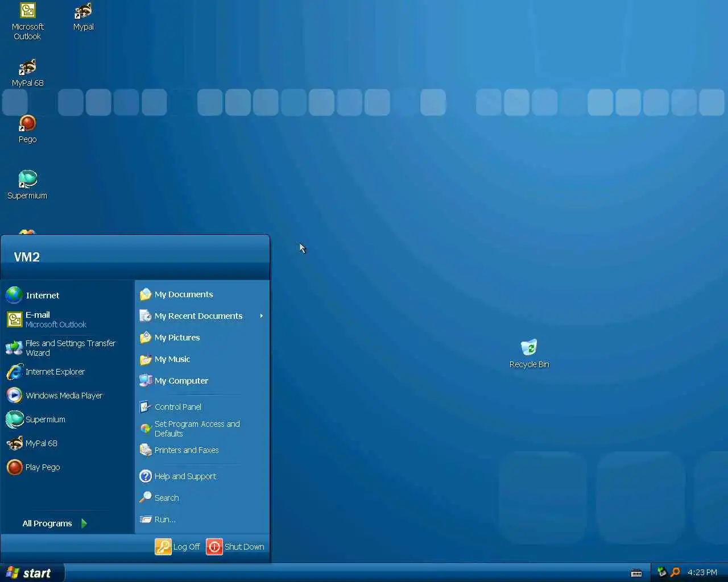The width and height of the screenshot is (728, 582).
Task: Open the Microsoft Outlook desktop icon
Action: (x=27, y=22)
